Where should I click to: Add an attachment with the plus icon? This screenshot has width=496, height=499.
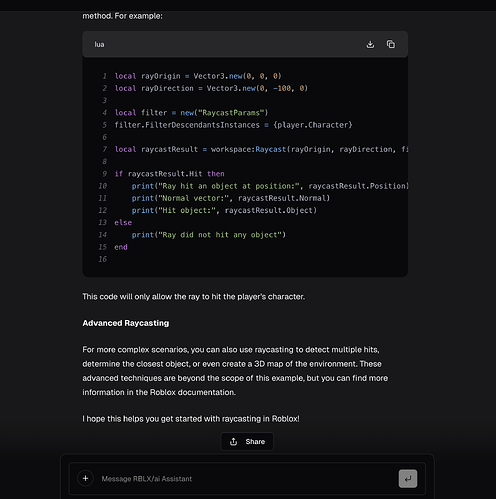(x=85, y=478)
